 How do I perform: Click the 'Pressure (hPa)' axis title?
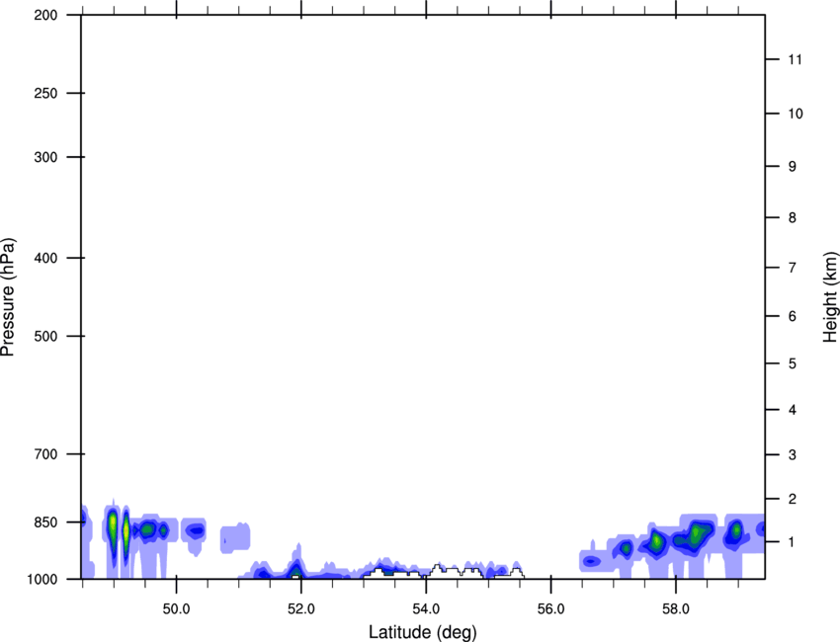point(8,297)
